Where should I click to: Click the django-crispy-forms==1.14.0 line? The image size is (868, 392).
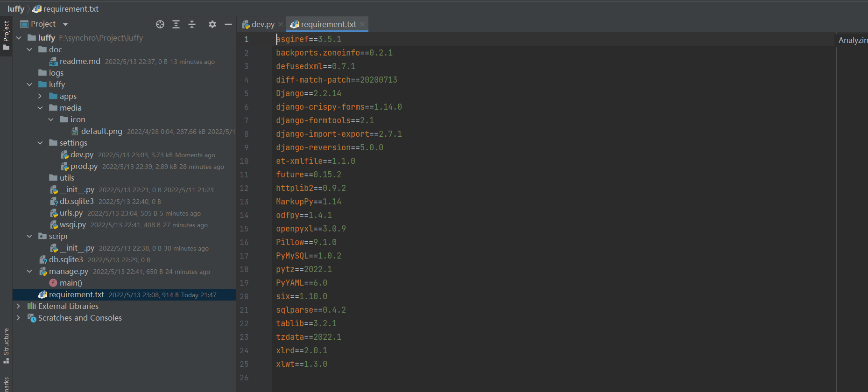(x=339, y=107)
